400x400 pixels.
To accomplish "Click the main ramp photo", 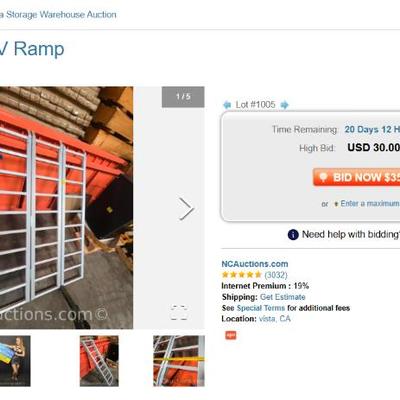I will tap(66, 208).
